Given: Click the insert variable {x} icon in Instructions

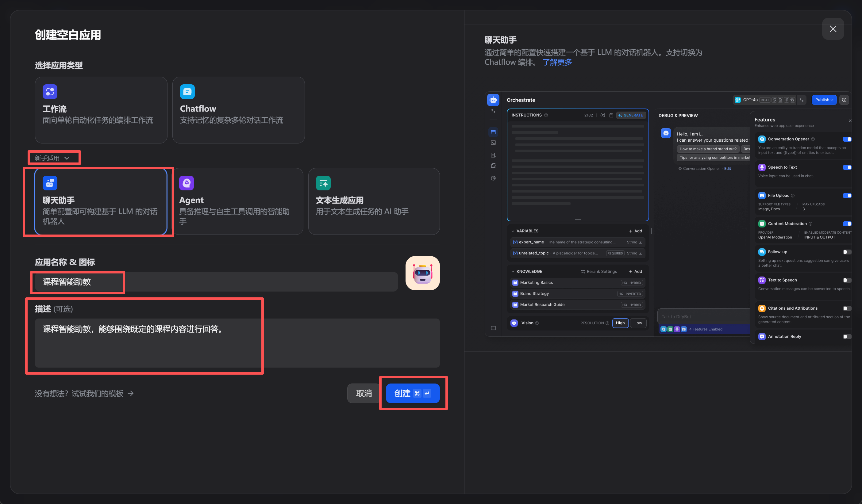Looking at the screenshot, I should point(602,115).
